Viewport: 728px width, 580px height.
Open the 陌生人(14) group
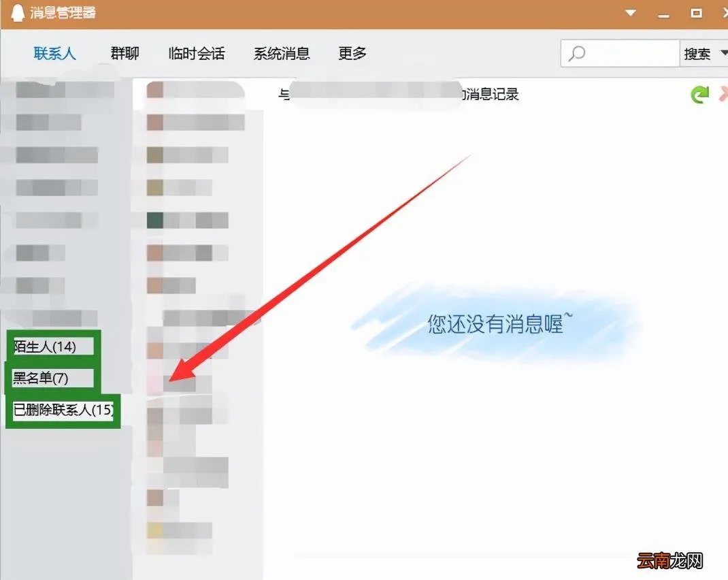click(45, 347)
